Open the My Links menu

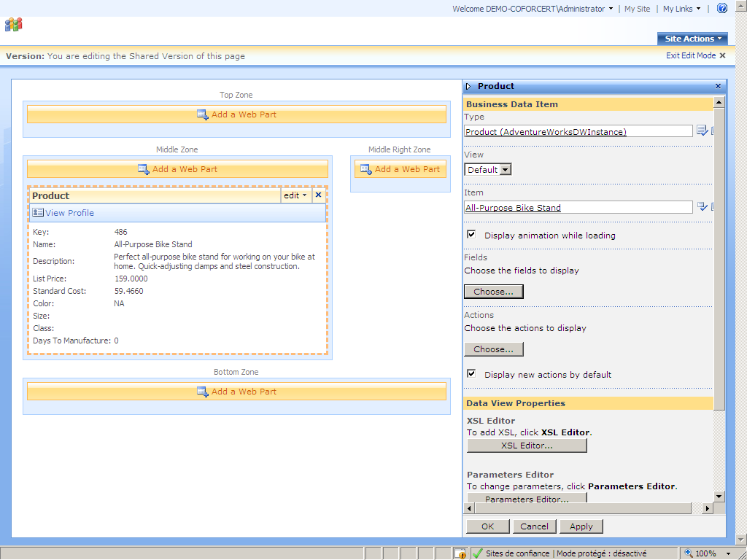coord(681,9)
